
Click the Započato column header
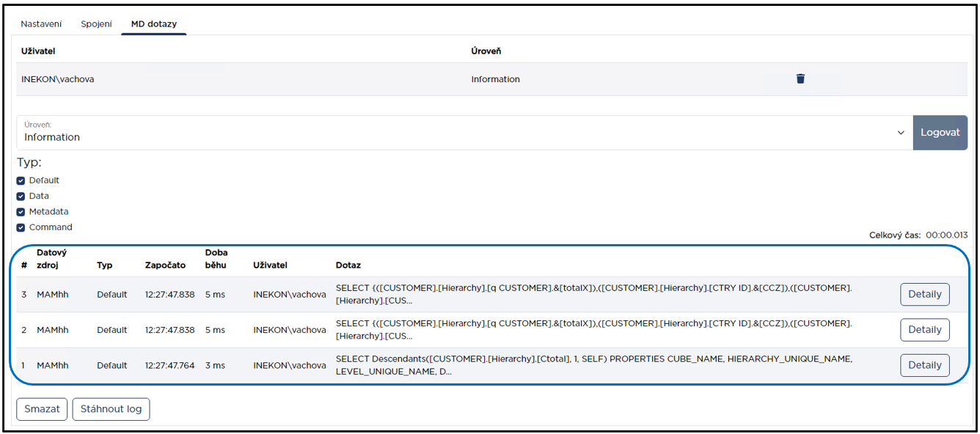[165, 265]
